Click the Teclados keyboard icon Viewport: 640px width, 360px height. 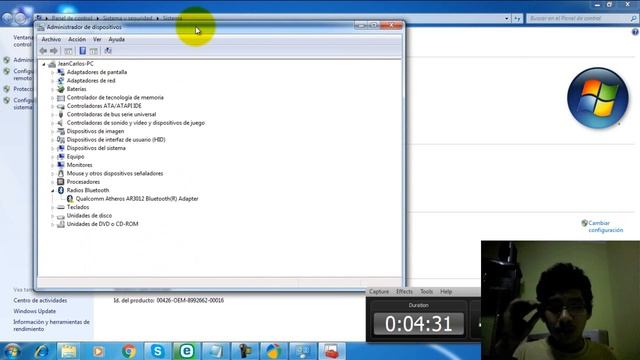(x=61, y=207)
